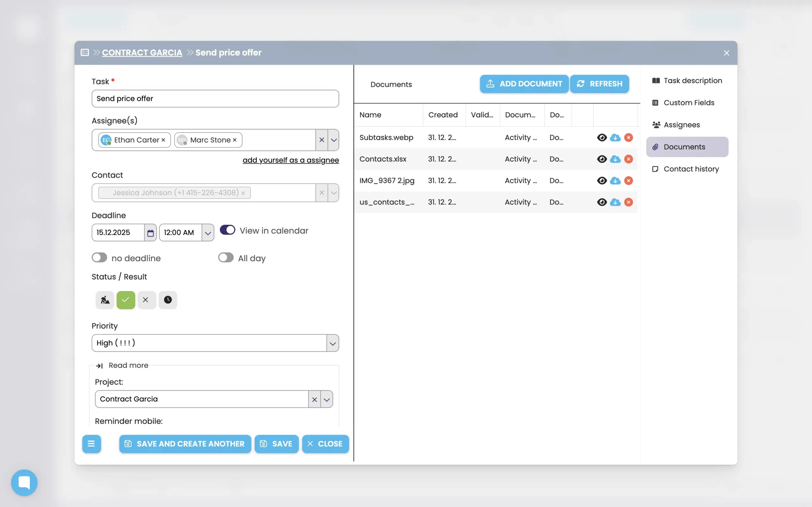
Task: Open the Contact history tab
Action: pos(691,169)
